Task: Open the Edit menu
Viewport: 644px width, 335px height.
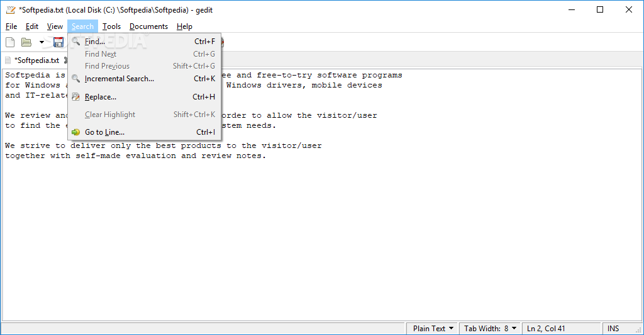Action: pos(31,26)
